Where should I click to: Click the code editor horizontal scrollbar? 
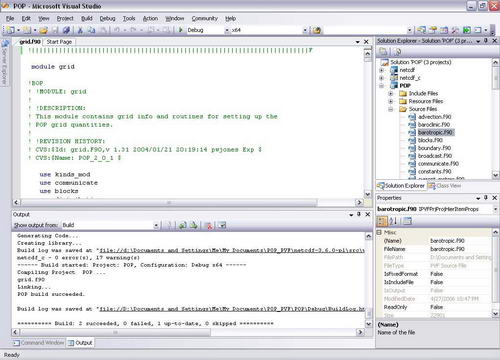coord(188,202)
